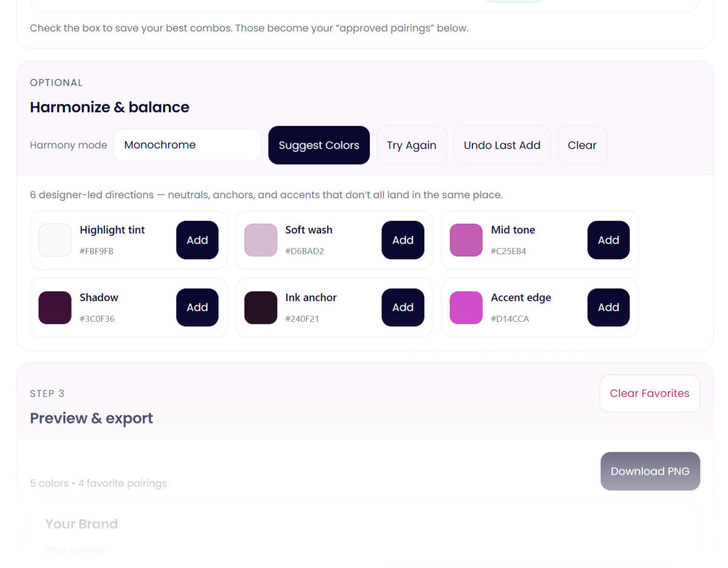Clear all harmonize suggestions
728x568 pixels.
click(x=582, y=145)
